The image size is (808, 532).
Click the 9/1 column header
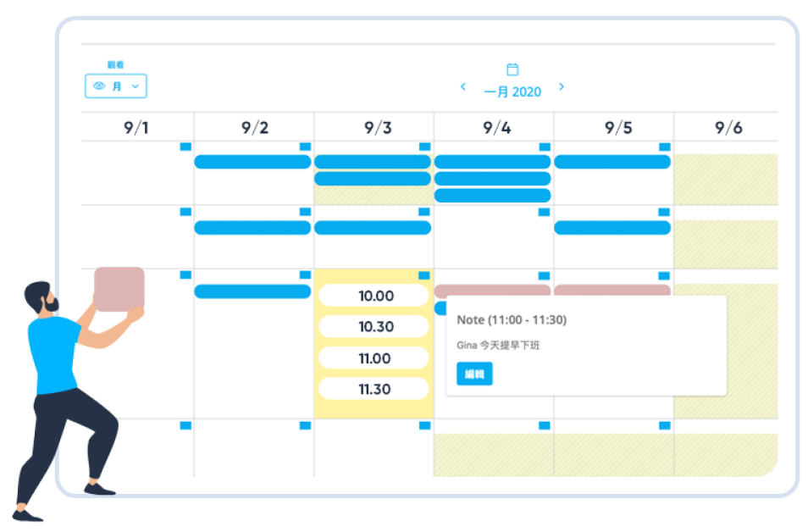pyautogui.click(x=136, y=128)
